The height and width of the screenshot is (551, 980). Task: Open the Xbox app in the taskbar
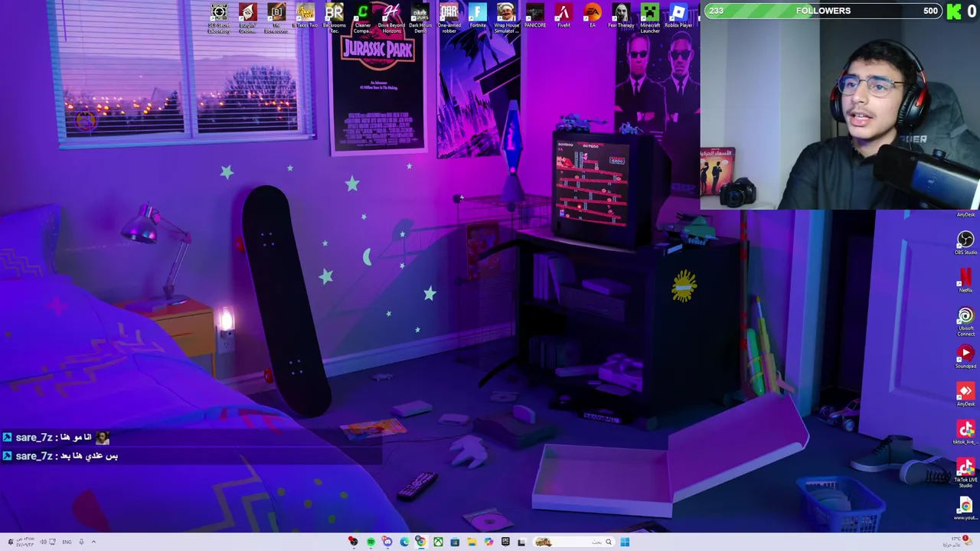(x=438, y=542)
